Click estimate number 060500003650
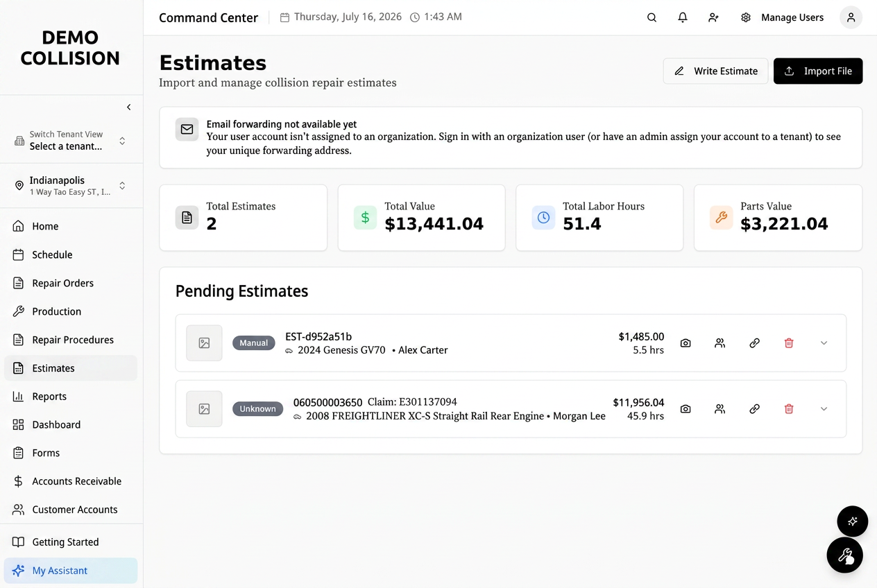The image size is (877, 588). coord(327,402)
